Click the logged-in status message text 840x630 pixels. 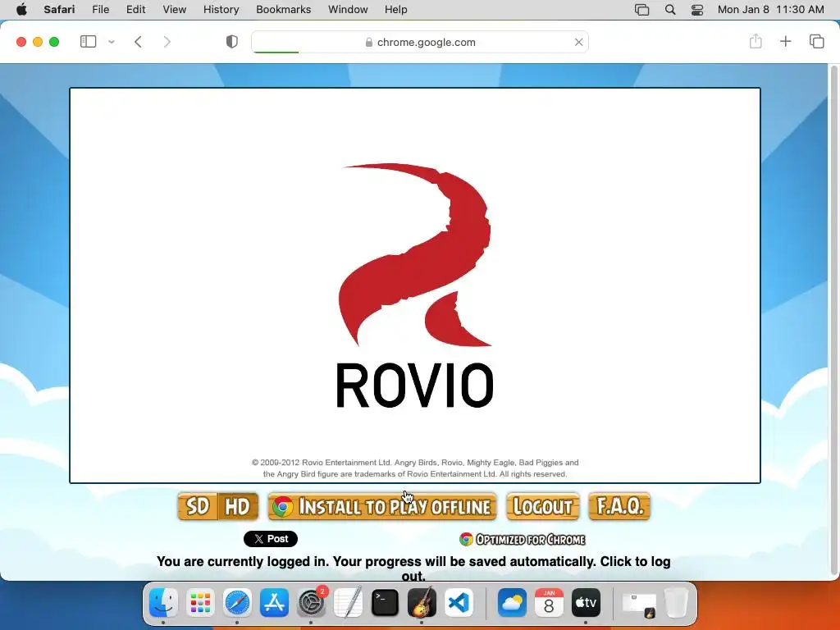click(413, 568)
